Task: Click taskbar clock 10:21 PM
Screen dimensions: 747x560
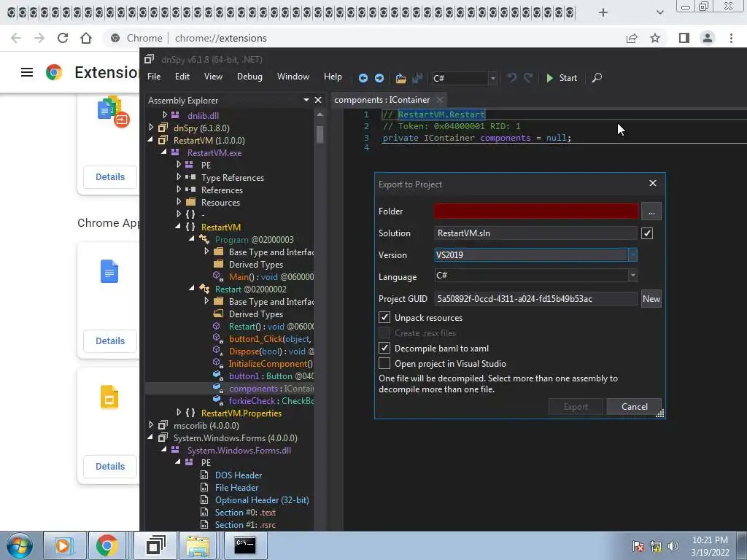Action: pos(710,546)
